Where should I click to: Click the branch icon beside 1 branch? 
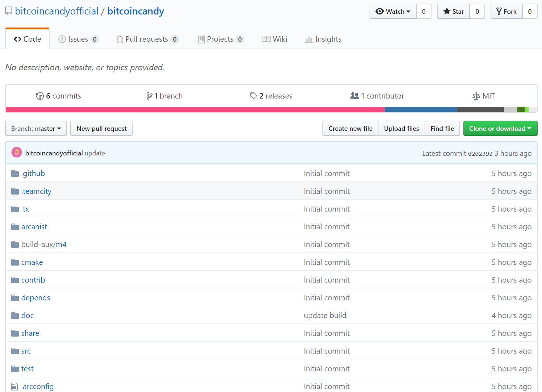[x=149, y=96]
